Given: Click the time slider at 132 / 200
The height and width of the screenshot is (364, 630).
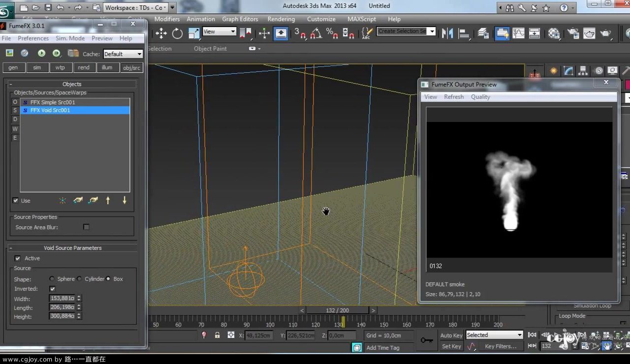Looking at the screenshot, I should (337, 310).
